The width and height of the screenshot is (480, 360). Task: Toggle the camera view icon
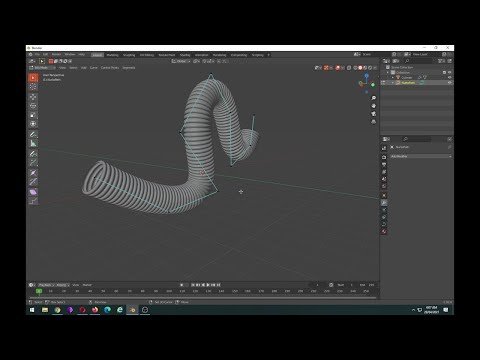tap(374, 114)
